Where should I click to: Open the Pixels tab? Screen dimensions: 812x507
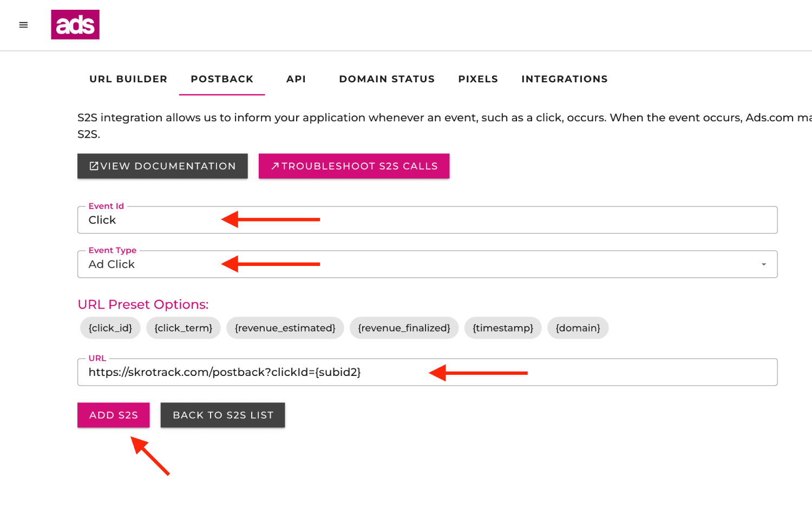point(478,79)
